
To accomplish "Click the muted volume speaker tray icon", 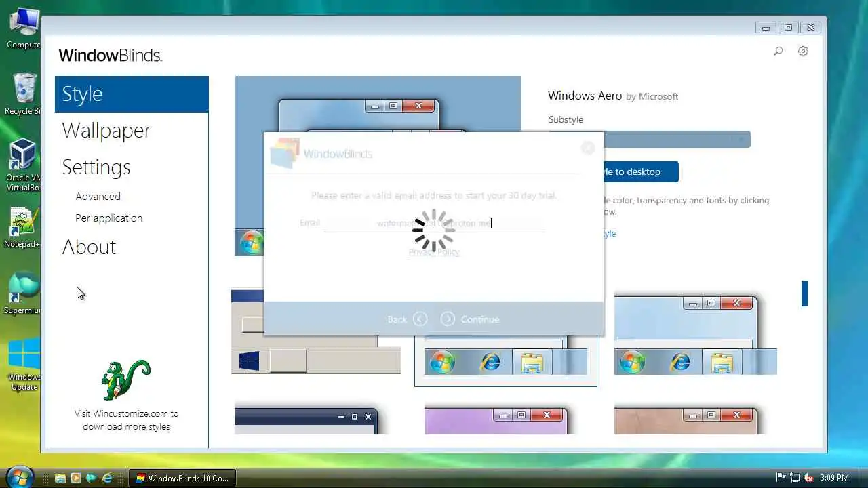I will 808,478.
